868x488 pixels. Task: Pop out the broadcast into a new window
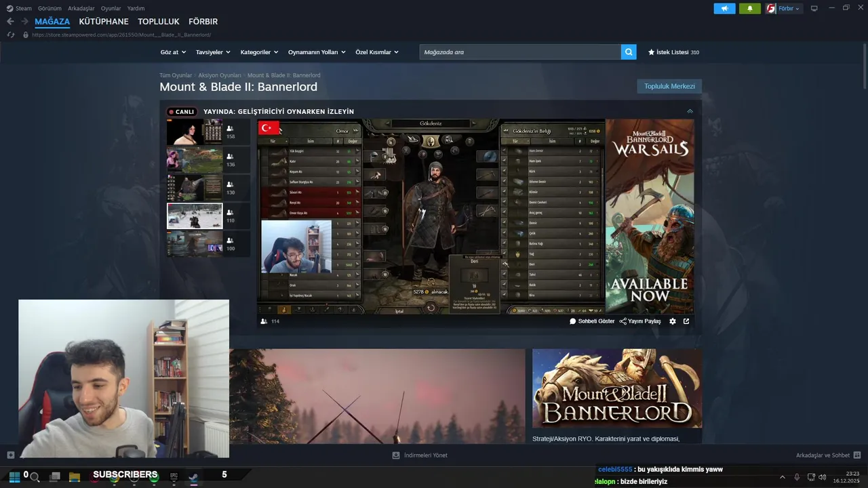(x=686, y=321)
